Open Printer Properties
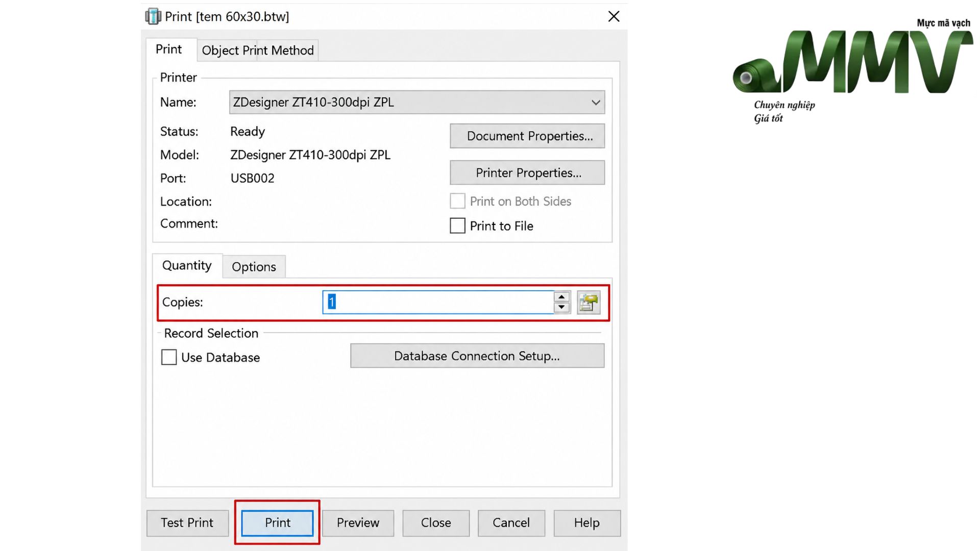 coord(527,173)
